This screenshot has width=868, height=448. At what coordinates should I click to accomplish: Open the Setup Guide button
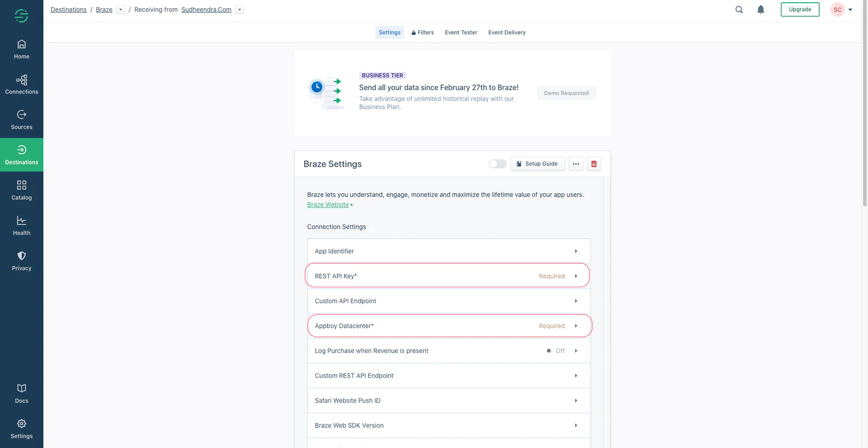(x=537, y=164)
